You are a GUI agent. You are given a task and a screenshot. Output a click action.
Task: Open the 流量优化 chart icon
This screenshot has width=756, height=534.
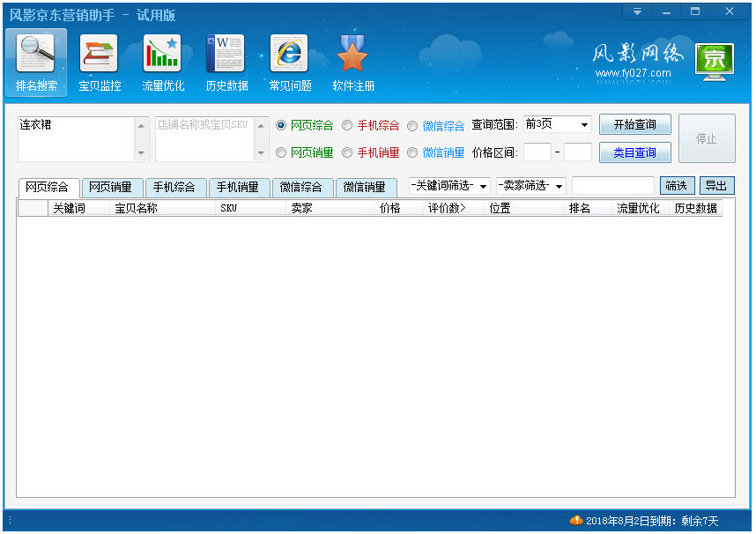click(x=163, y=54)
